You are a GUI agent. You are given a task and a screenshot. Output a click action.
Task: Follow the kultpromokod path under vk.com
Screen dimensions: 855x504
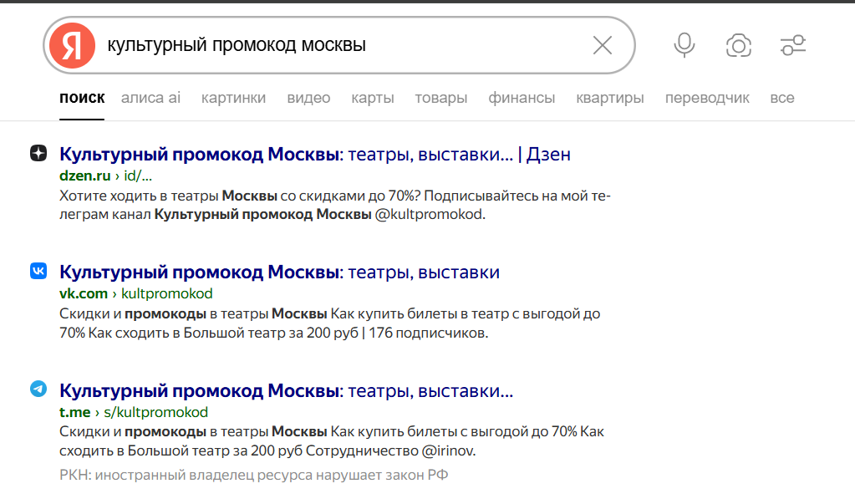coord(167,293)
